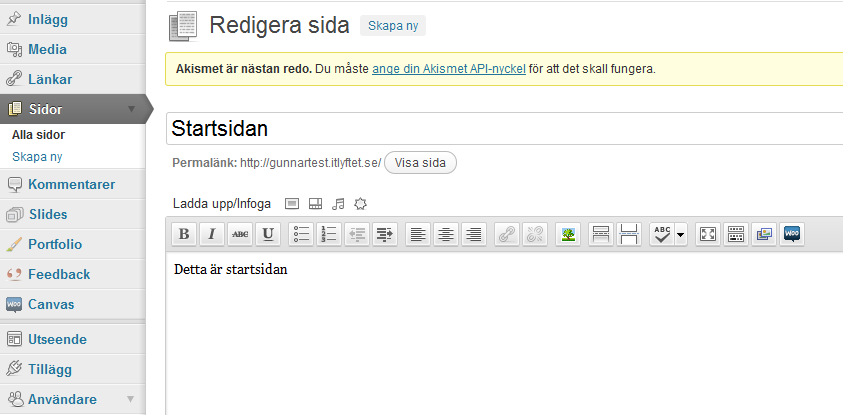Increase paragraph indent
Screen dimensions: 843x415
[x=385, y=234]
